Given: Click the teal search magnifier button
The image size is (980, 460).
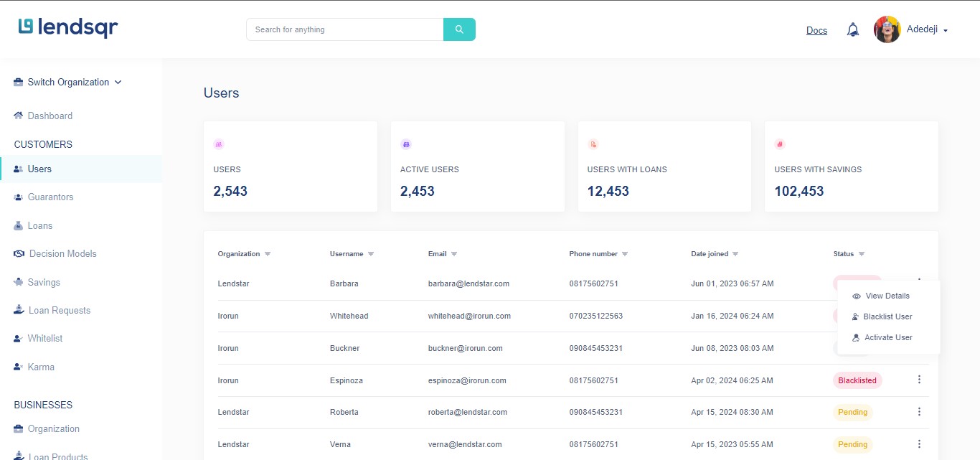Looking at the screenshot, I should coord(459,29).
